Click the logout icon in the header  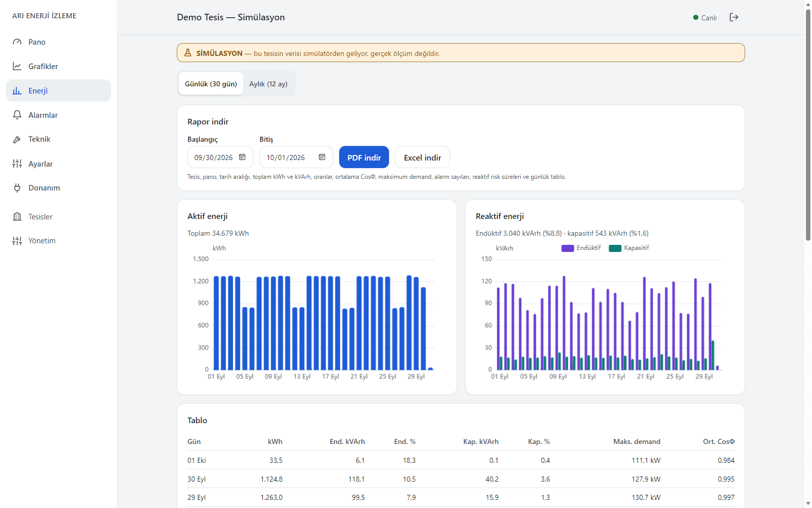[734, 17]
